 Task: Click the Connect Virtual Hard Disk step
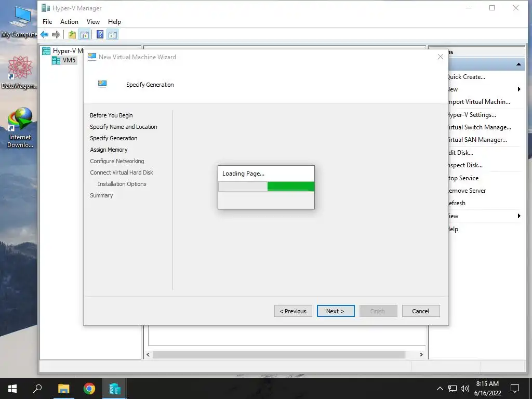122,172
